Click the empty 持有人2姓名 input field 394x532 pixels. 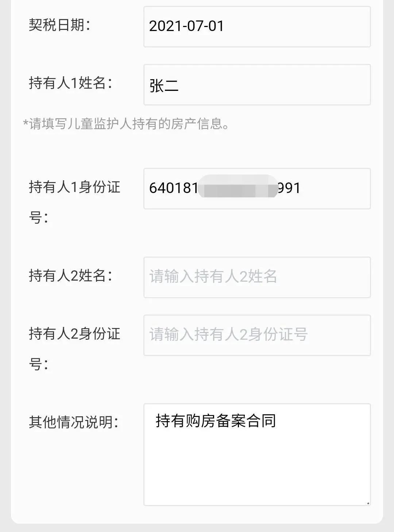[x=257, y=277]
